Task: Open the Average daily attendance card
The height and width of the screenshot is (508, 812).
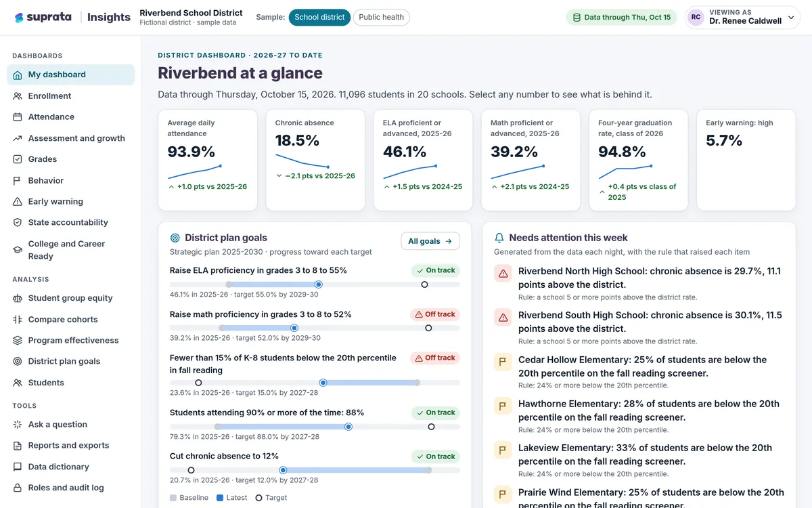Action: (x=208, y=160)
